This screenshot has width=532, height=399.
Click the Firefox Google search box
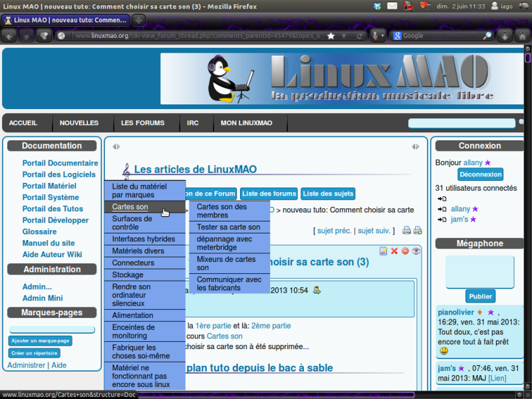coord(441,36)
